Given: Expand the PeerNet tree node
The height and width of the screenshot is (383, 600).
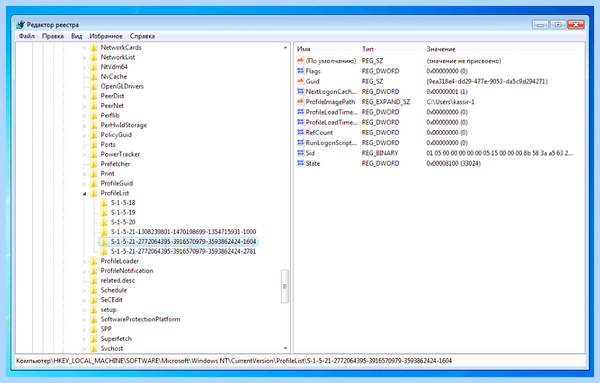Looking at the screenshot, I should click(x=84, y=106).
